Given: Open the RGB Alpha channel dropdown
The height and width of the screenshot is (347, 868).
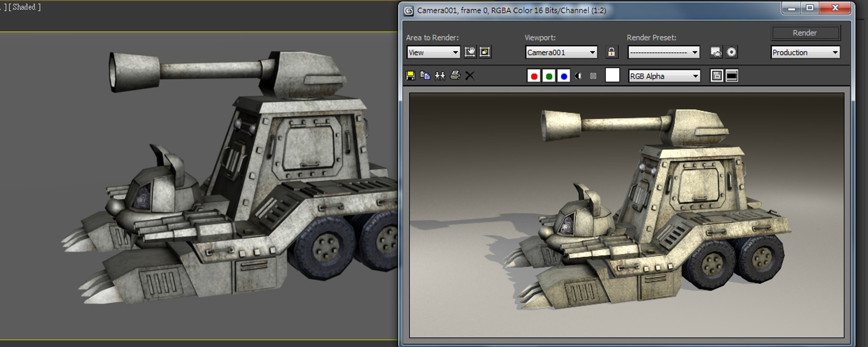Looking at the screenshot, I should point(664,76).
